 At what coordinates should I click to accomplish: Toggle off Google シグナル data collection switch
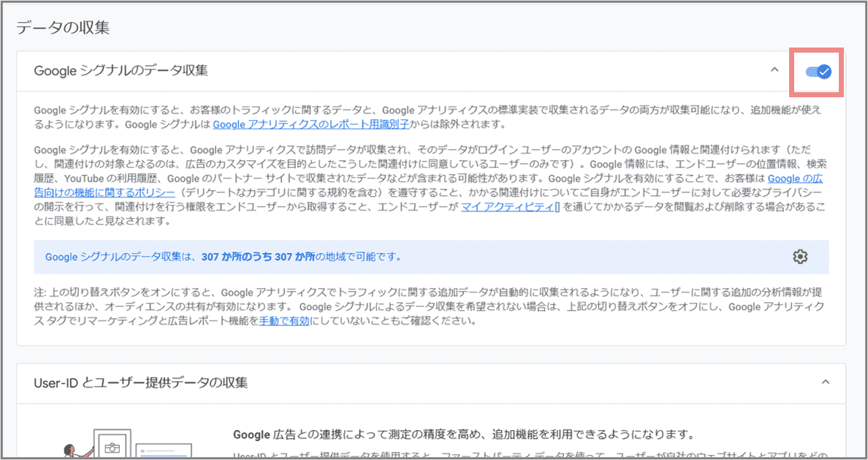818,72
